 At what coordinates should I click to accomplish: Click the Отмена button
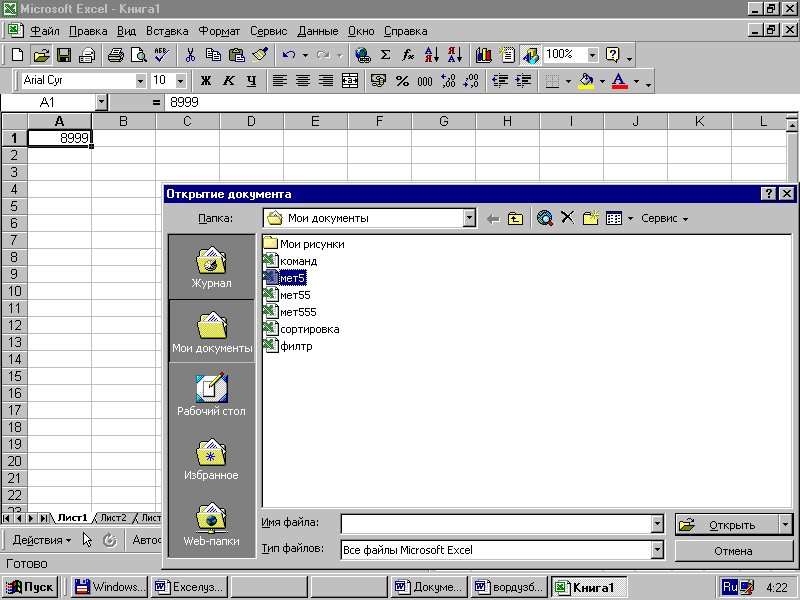pos(733,551)
